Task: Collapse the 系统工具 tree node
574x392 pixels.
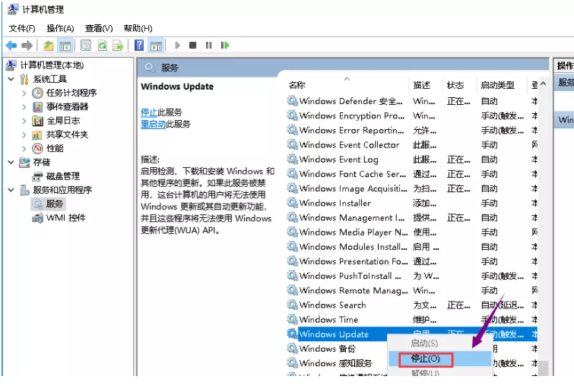Action: (11, 79)
